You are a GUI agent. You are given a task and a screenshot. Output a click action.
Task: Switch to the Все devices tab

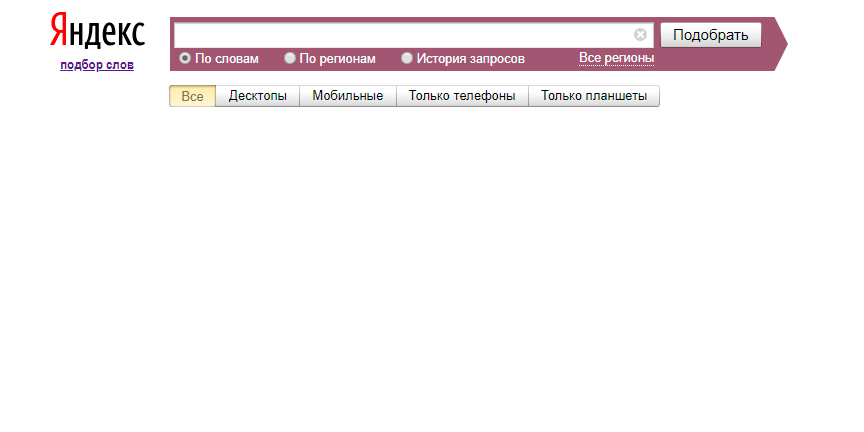coord(192,96)
